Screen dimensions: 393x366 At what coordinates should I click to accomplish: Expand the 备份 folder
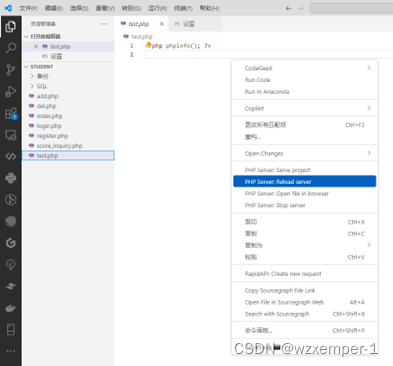(32, 76)
